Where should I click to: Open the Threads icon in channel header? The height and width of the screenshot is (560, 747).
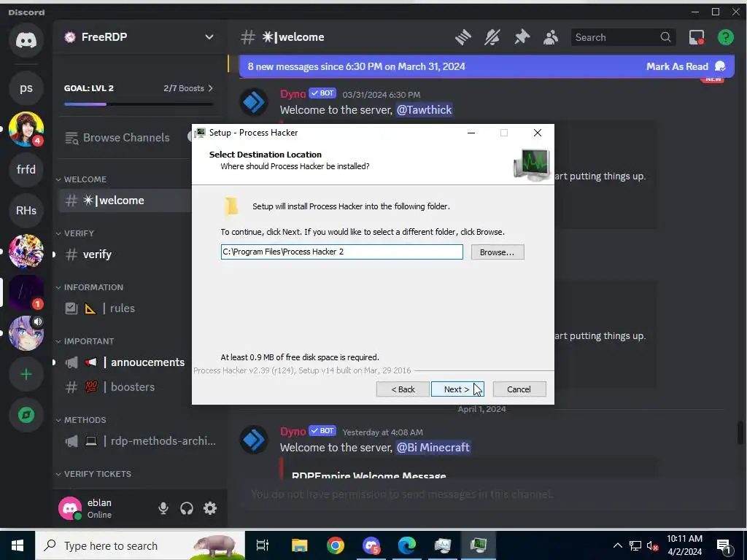click(462, 37)
